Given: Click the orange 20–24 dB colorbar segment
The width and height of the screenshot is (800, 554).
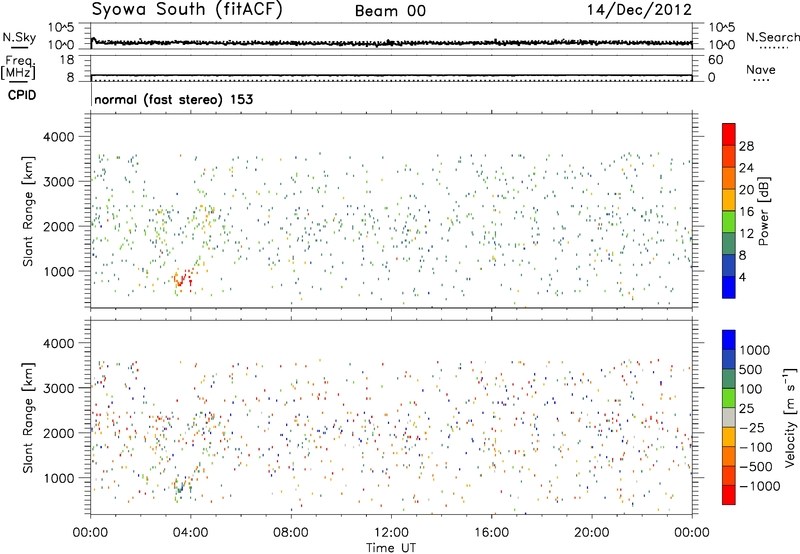Looking at the screenshot, I should (729, 178).
